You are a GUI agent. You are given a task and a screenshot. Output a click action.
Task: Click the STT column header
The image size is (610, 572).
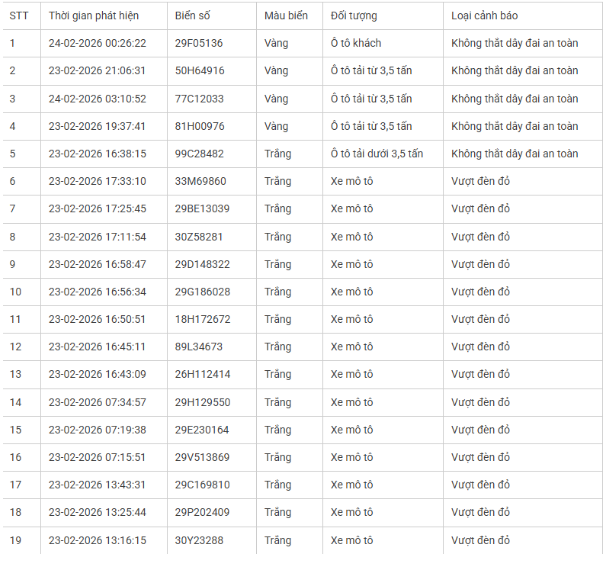[x=19, y=16]
